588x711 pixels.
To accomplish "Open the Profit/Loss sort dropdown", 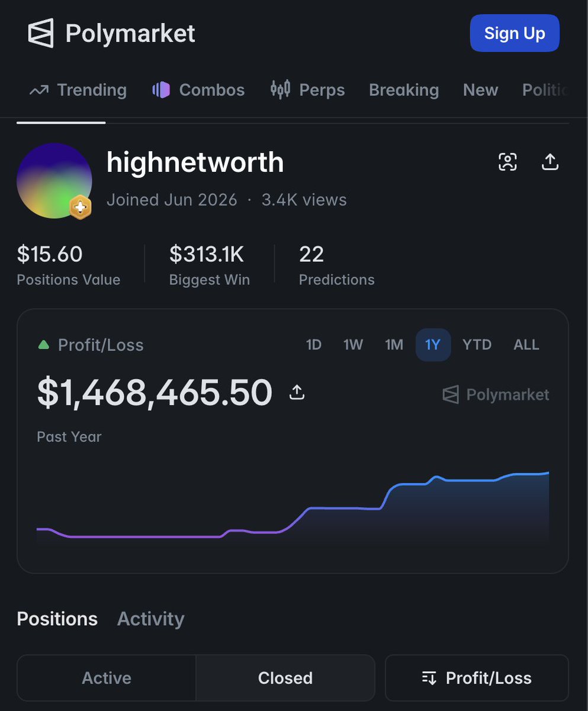I will (477, 678).
